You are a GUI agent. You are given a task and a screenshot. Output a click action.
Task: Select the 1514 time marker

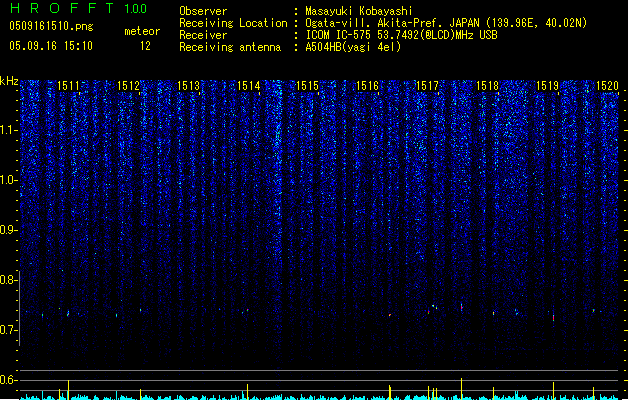click(248, 86)
